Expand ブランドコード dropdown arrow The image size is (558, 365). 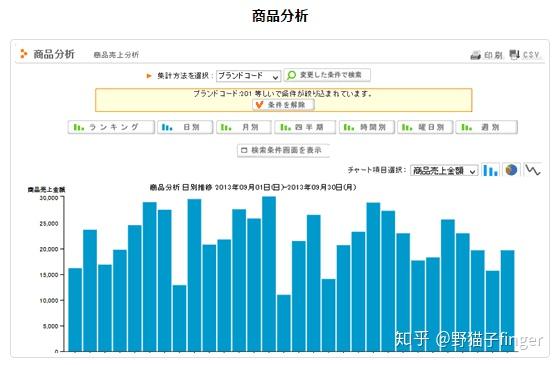275,76
